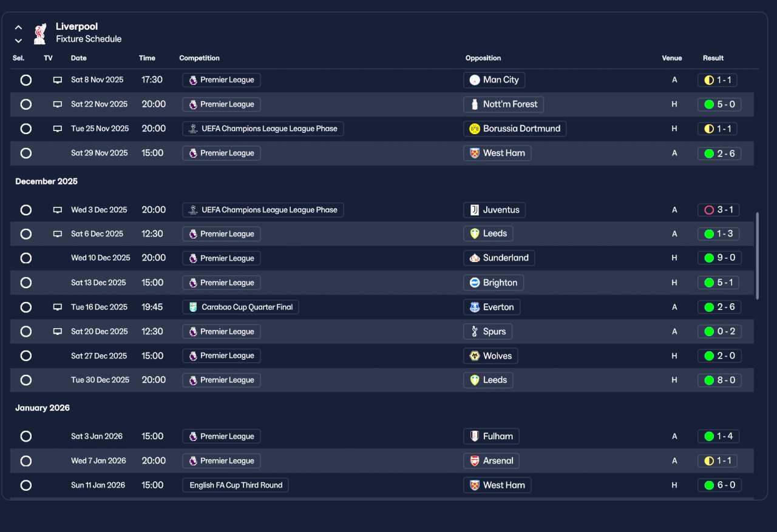
Task: Sort by the Result column header
Action: (x=713, y=58)
